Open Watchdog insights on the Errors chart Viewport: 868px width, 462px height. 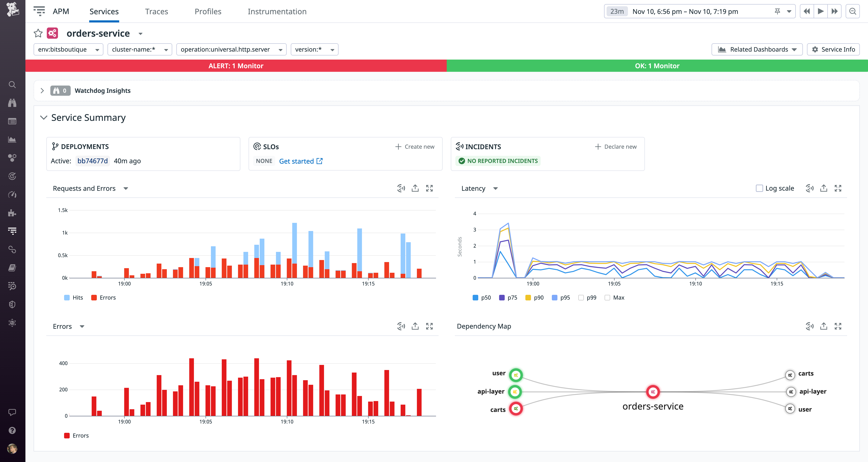coord(401,326)
